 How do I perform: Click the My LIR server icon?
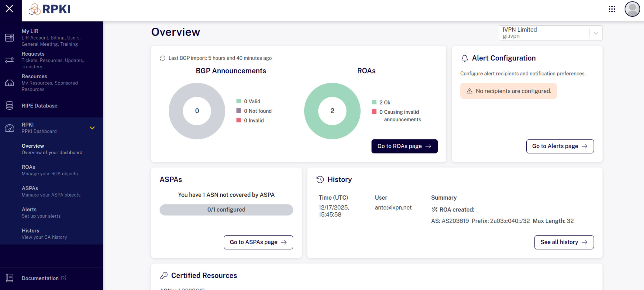pyautogui.click(x=9, y=38)
